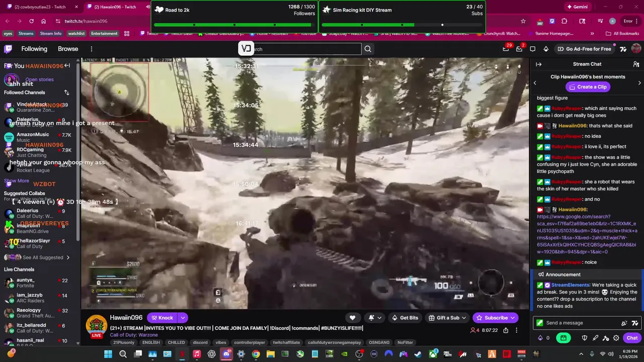Expand the Gift a Sub dropdown
This screenshot has height=362, width=644.
point(463,318)
